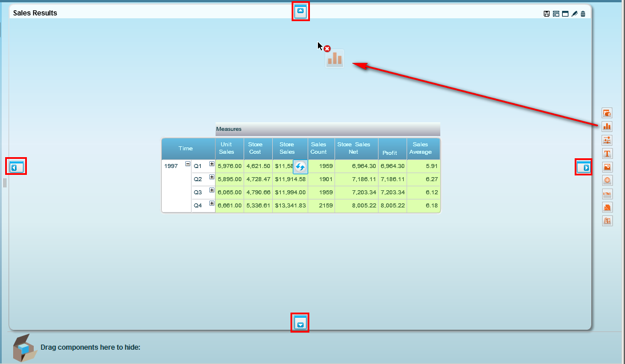This screenshot has width=625, height=364.
Task: Expand the Q3 quarter row
Action: [x=212, y=190]
